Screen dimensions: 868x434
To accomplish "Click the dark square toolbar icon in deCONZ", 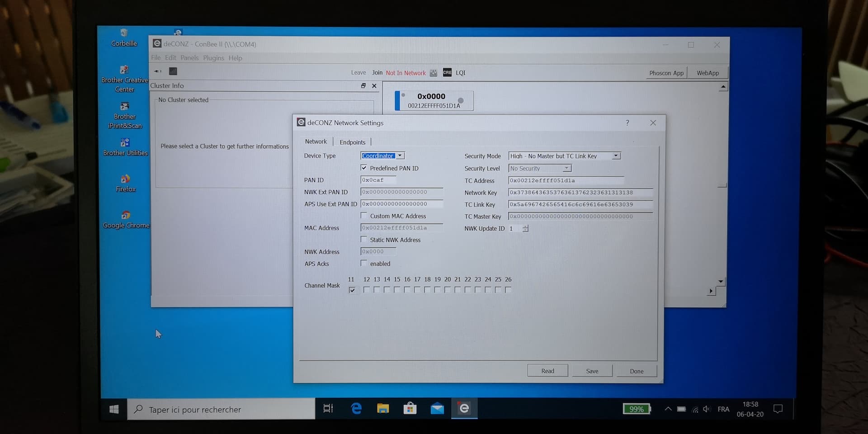I will coord(173,71).
